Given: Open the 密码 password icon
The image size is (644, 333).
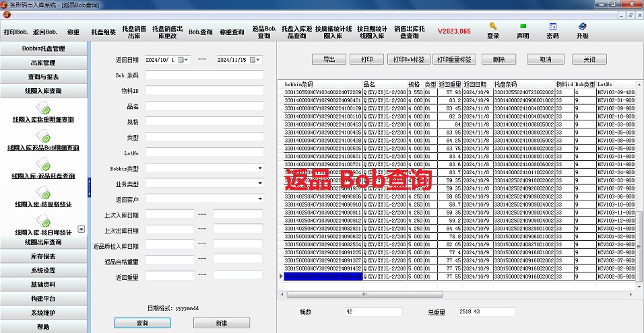Looking at the screenshot, I should (552, 26).
